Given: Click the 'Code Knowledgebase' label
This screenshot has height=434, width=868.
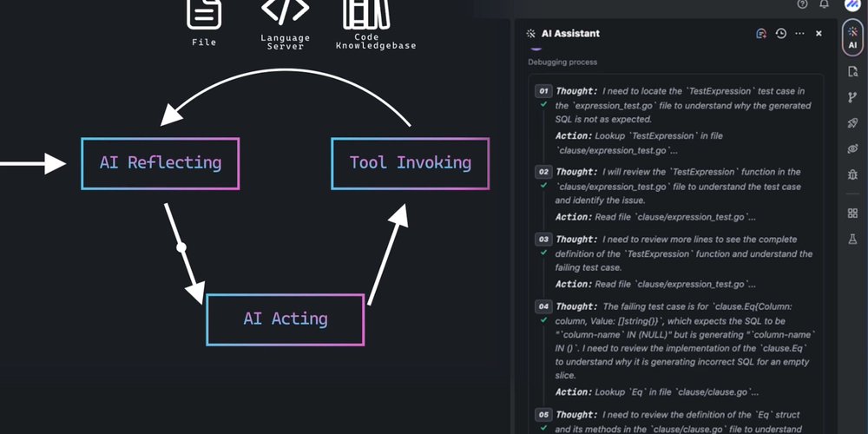Looking at the screenshot, I should pos(376,42).
